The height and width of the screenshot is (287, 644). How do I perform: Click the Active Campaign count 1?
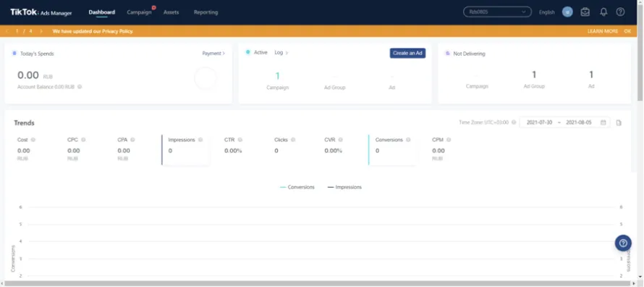point(278,76)
